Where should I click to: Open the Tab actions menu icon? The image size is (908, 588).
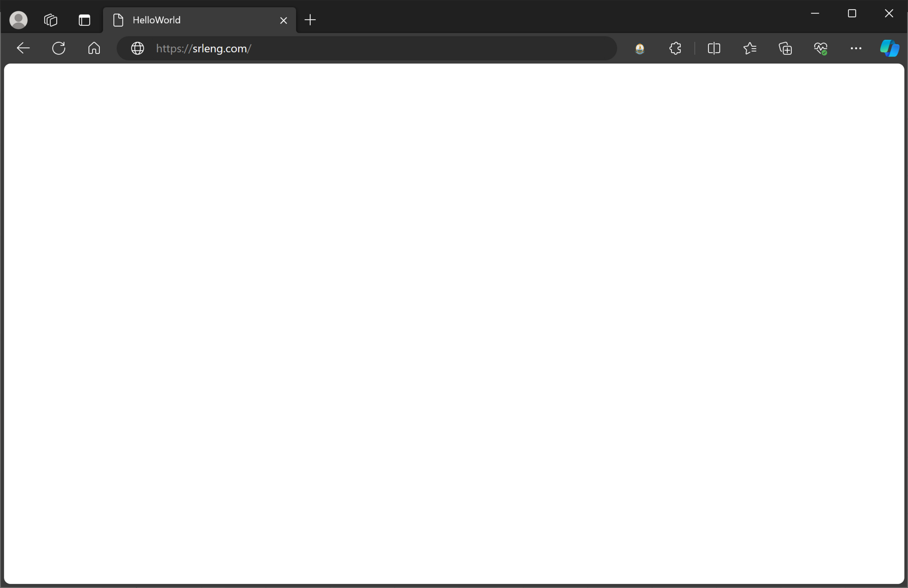point(85,20)
